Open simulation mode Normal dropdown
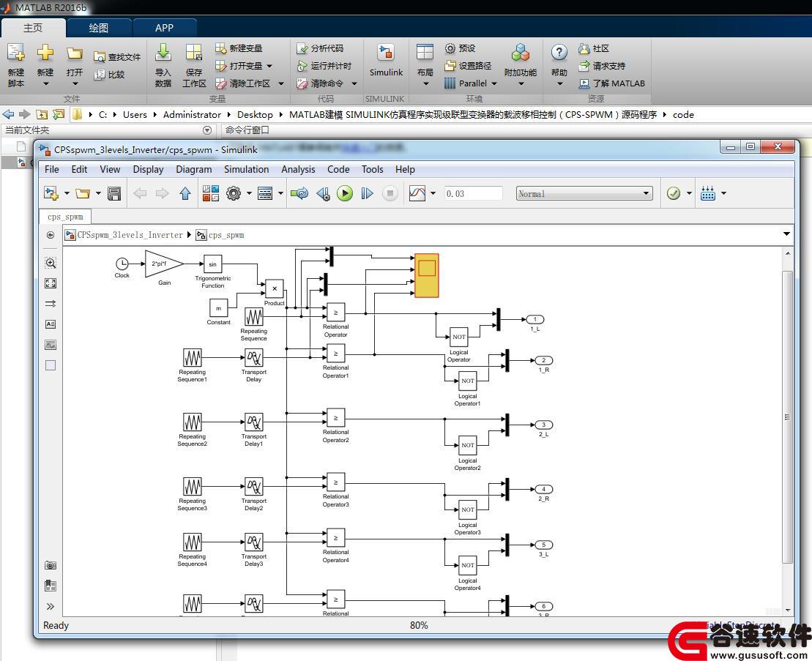Image resolution: width=812 pixels, height=661 pixels. click(x=584, y=193)
